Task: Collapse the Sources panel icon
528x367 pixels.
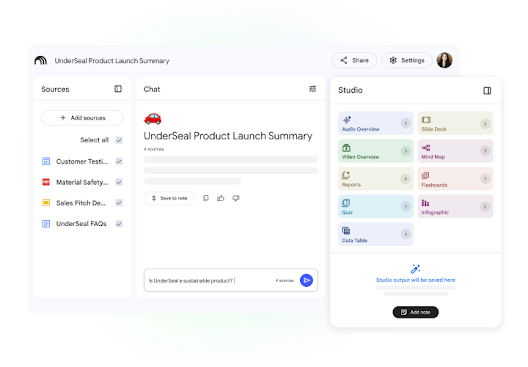Action: tap(118, 89)
